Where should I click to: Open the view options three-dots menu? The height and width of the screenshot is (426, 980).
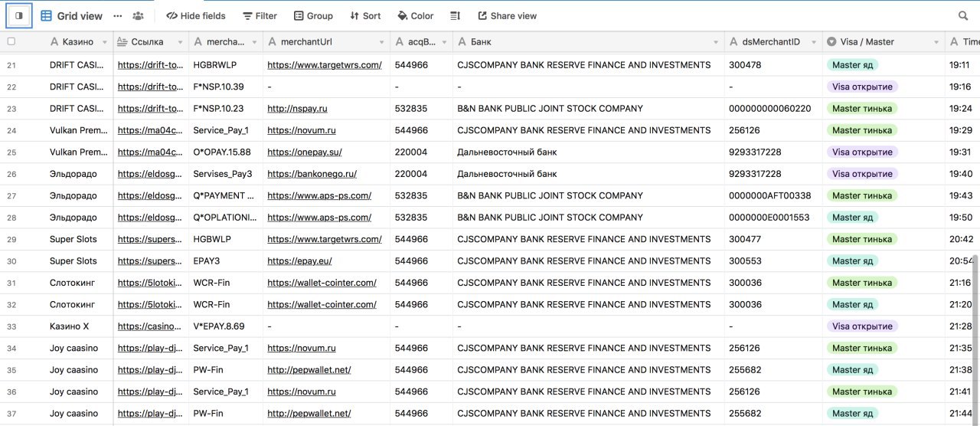point(117,15)
